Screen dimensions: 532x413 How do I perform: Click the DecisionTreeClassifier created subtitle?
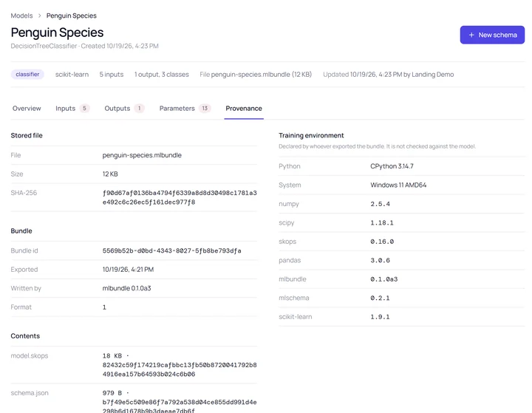tap(84, 46)
